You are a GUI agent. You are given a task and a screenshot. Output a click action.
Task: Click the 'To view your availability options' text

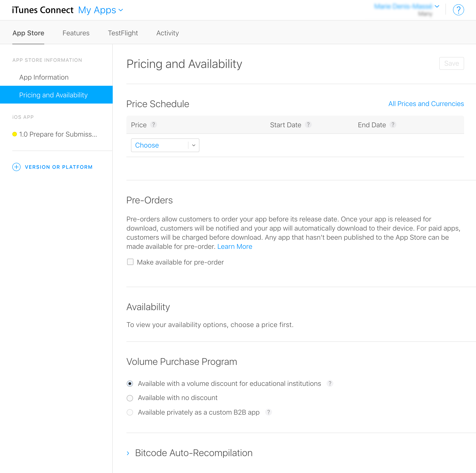click(x=210, y=325)
